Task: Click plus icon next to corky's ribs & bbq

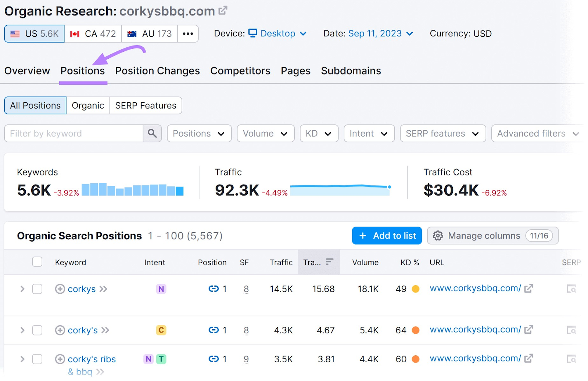Action: pyautogui.click(x=60, y=359)
